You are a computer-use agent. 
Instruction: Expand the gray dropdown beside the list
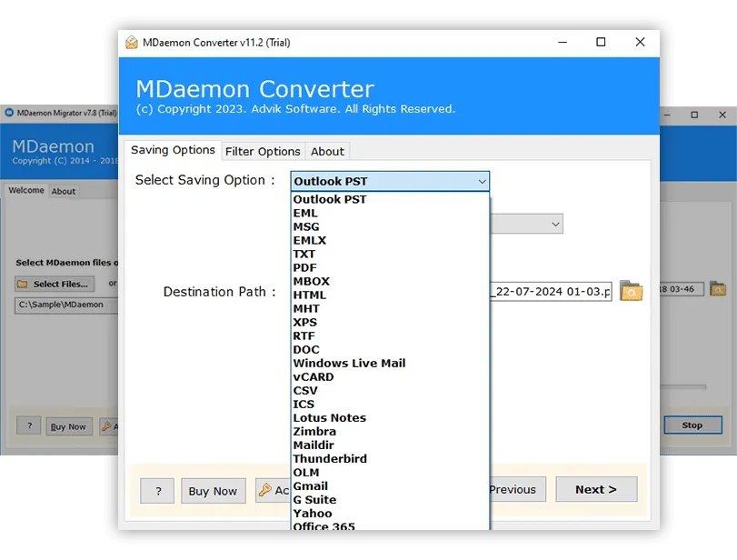(x=526, y=225)
